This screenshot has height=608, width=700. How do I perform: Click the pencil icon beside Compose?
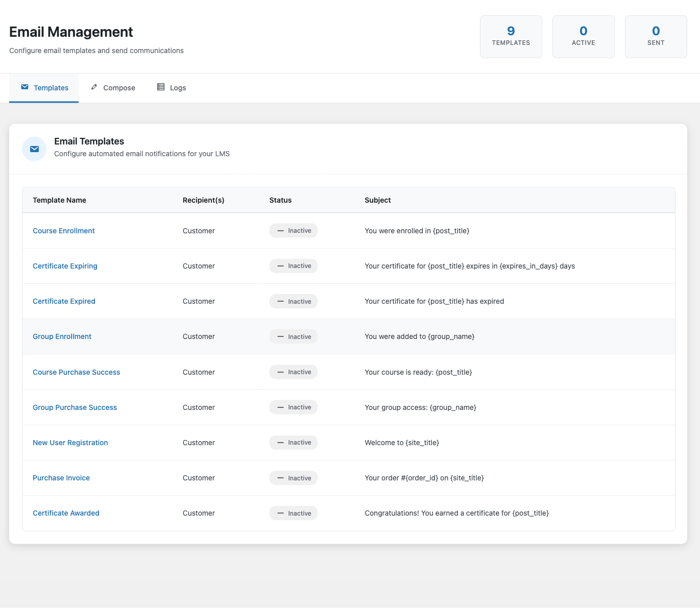94,87
